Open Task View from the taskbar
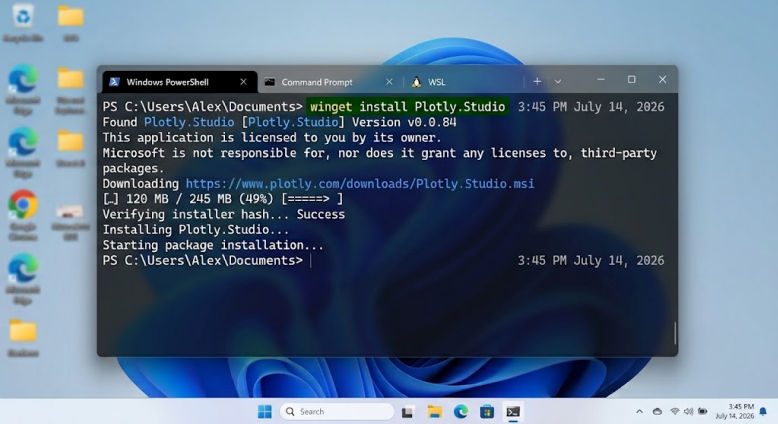The height and width of the screenshot is (424, 778). click(408, 412)
